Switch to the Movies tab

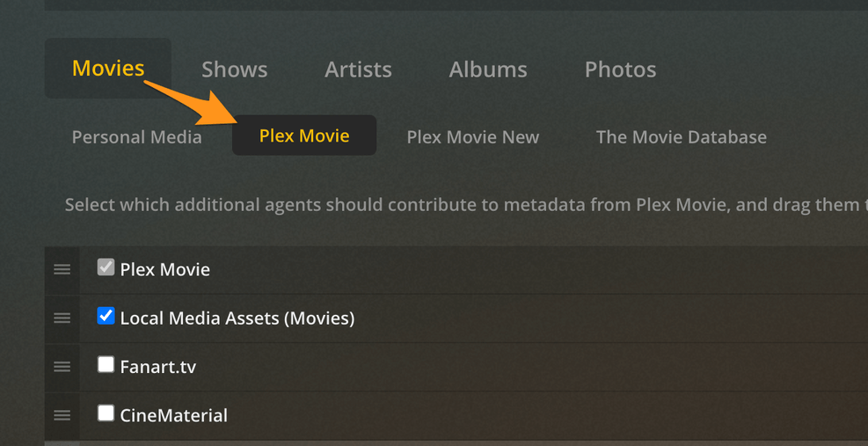point(108,69)
